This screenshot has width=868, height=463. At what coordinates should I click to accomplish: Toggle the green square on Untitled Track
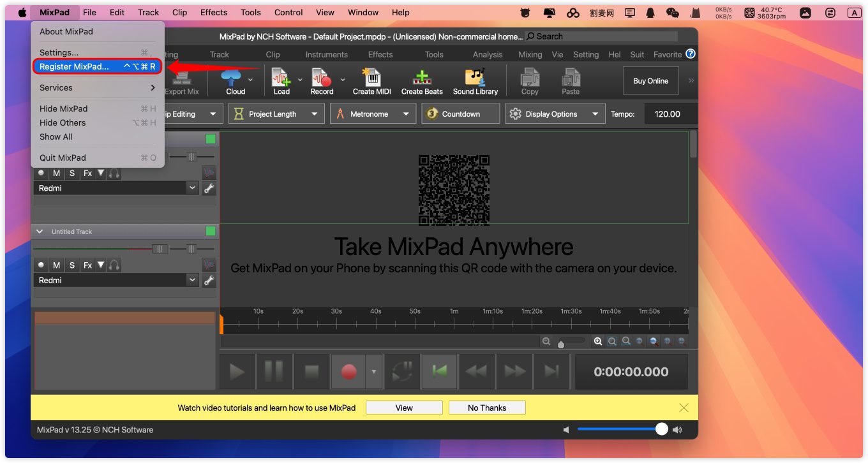click(x=211, y=231)
